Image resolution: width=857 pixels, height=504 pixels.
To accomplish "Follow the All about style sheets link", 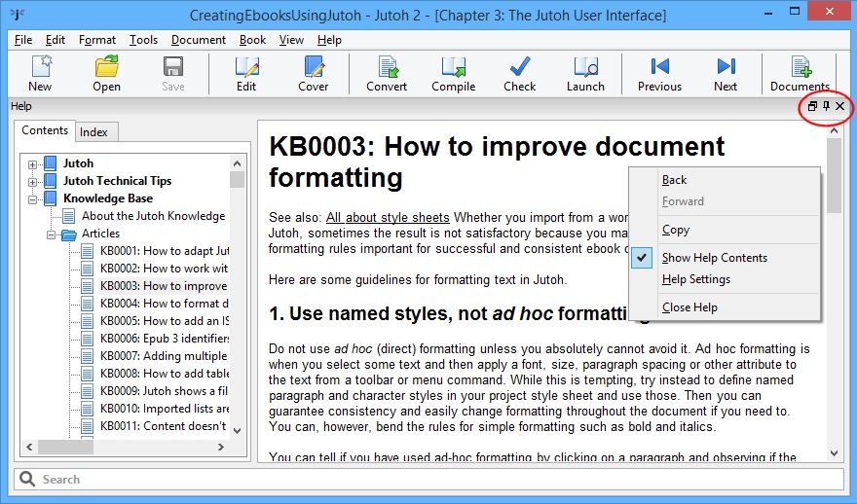I will [388, 217].
